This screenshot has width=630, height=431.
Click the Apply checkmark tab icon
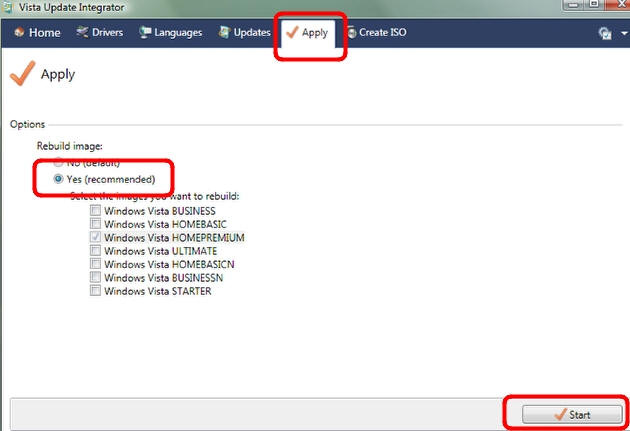coord(292,33)
